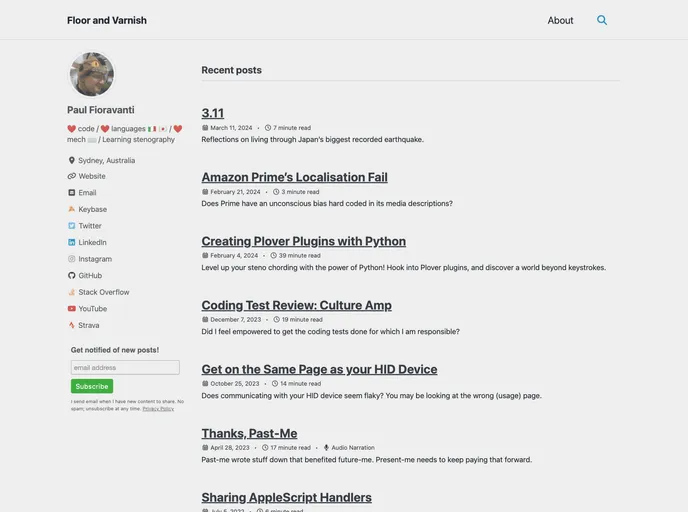Screen dimensions: 688x512
Task: Read Amazon Prime's Localisation Fail post
Action: click(x=294, y=177)
